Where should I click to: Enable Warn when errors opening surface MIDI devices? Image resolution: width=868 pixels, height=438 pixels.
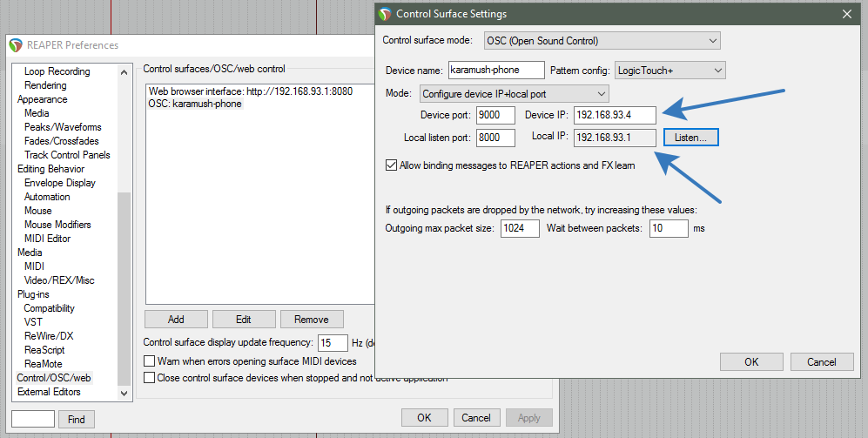pos(149,361)
